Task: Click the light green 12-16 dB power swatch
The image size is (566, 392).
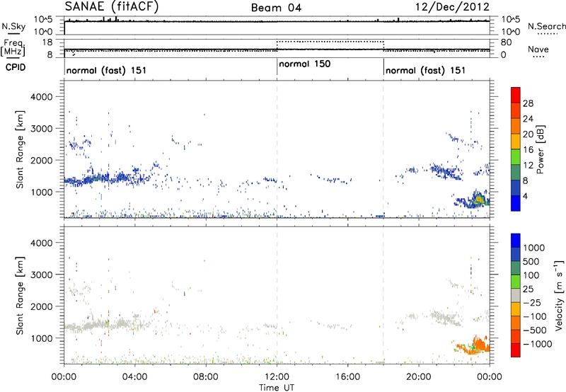Action: (516, 157)
